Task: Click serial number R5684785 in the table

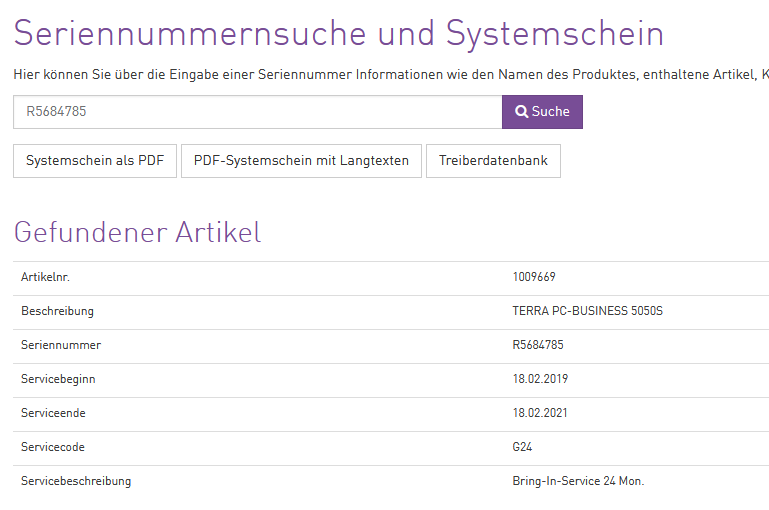Action: 538,345
